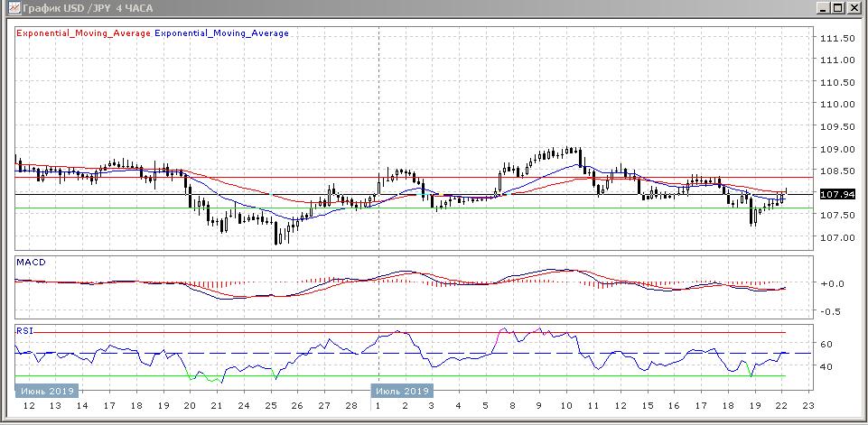The width and height of the screenshot is (868, 425).
Task: Click the 111.00 price axis label
Action: (x=837, y=60)
